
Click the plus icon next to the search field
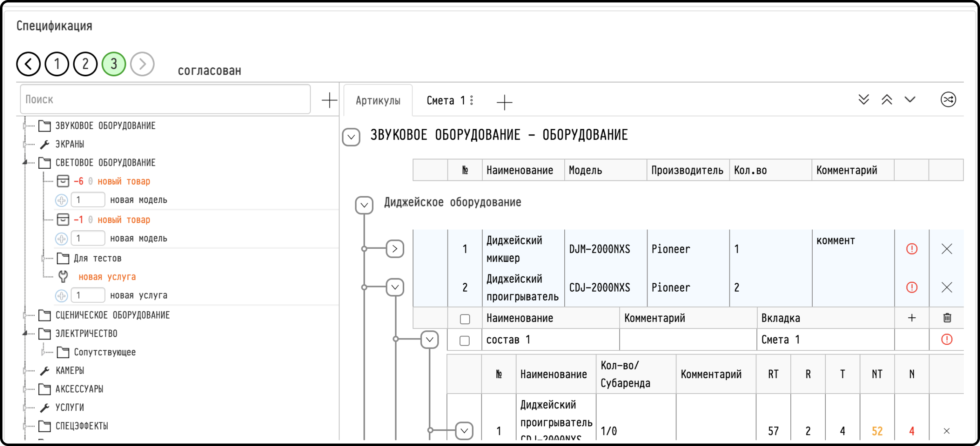point(329,100)
